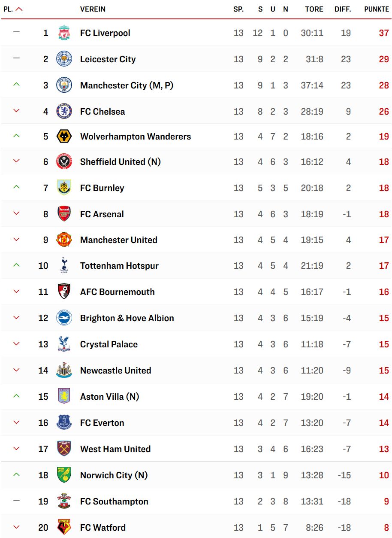Viewport: 392px width, 538px height.
Task: Select the DIFF. column header
Action: [343, 9]
